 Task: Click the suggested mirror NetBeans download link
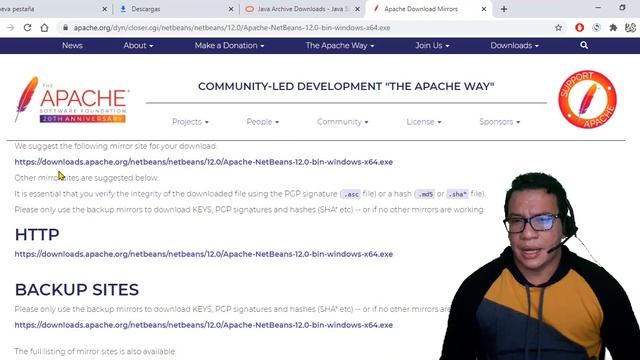click(x=204, y=162)
